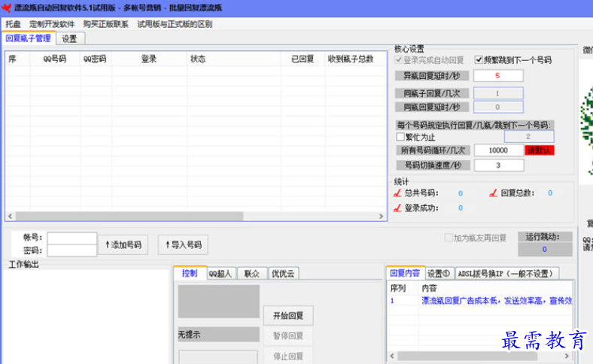Click the red icon beside 登录成功
Viewport: 593px width, 364px height.
(397, 208)
